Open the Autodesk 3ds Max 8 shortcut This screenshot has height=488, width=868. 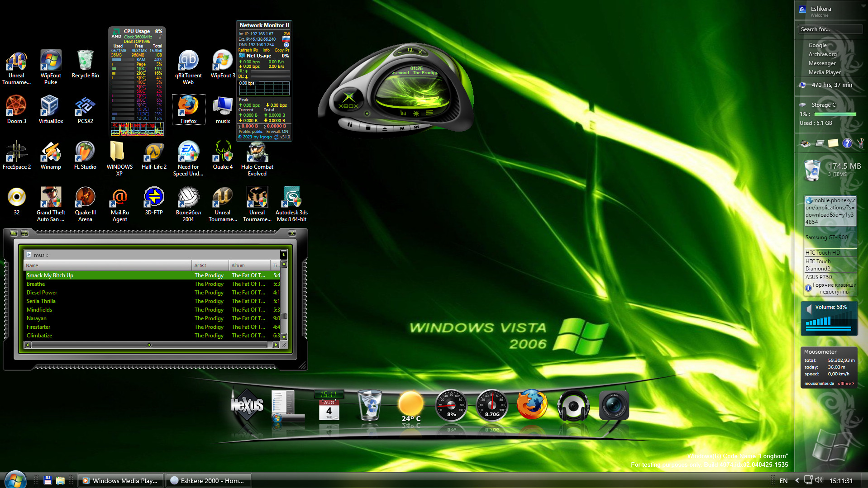tap(291, 204)
